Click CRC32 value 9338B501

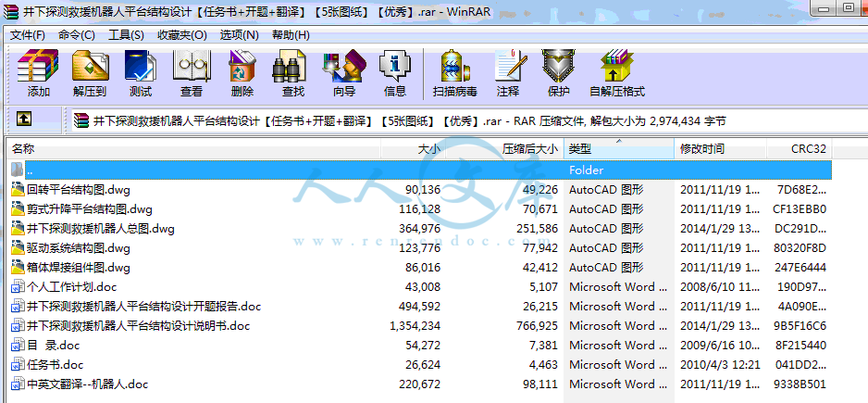[x=800, y=384]
